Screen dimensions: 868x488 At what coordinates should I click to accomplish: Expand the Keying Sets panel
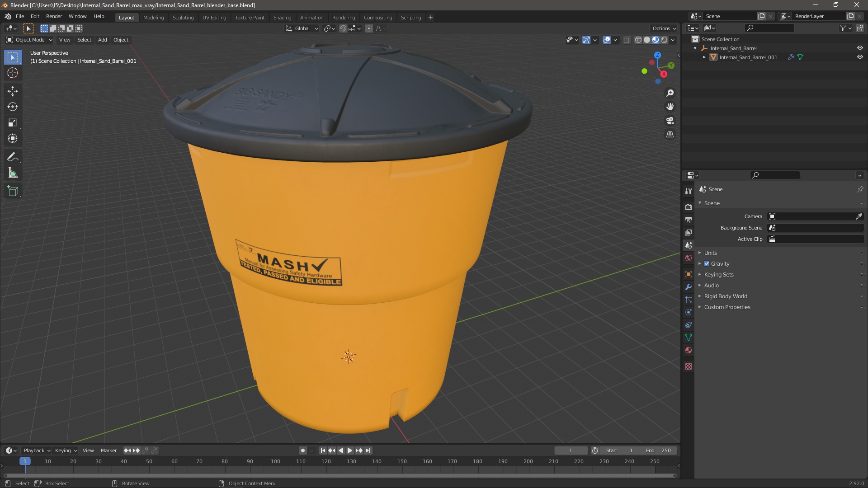[719, 274]
